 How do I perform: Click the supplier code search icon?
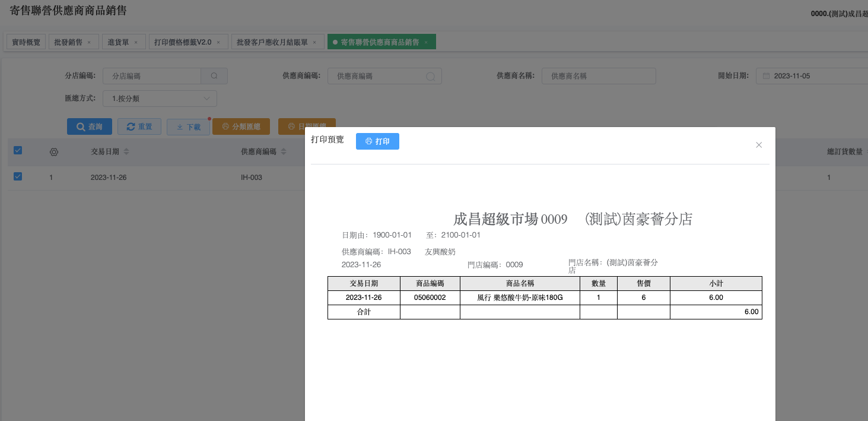pyautogui.click(x=431, y=76)
